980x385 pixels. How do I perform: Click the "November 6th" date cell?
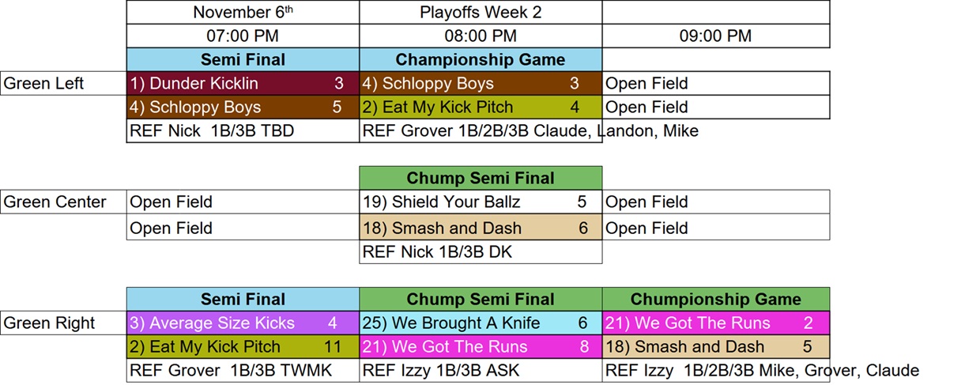coord(243,13)
